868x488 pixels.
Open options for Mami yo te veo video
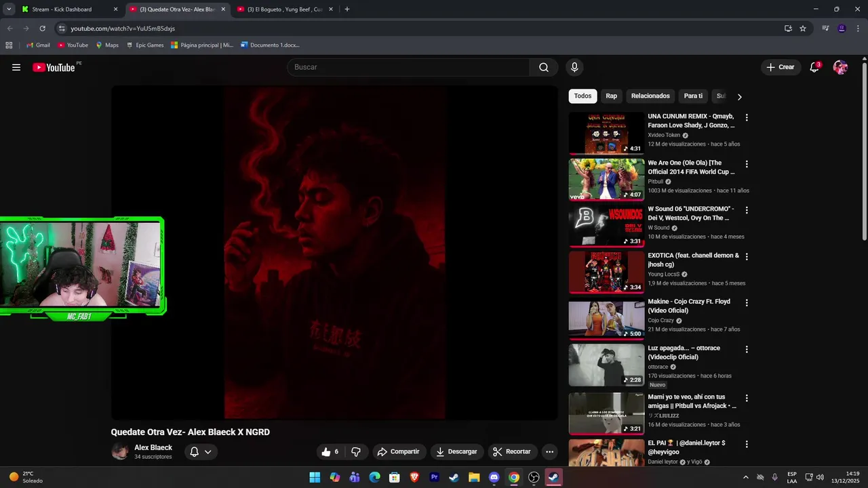[x=747, y=398]
